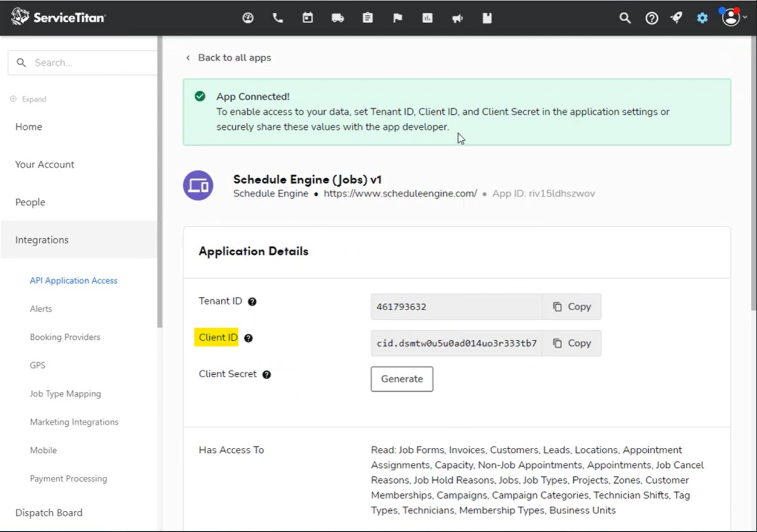Go back to all apps
The image size is (757, 532).
click(x=229, y=57)
